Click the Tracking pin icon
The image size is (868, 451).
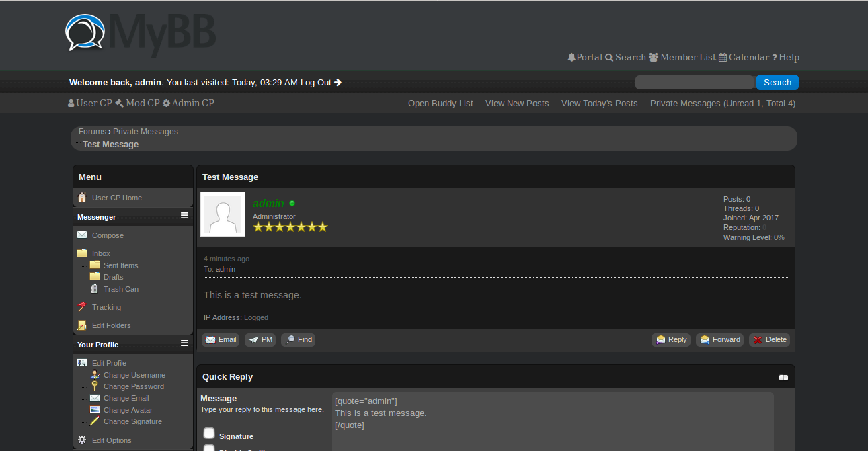[82, 306]
